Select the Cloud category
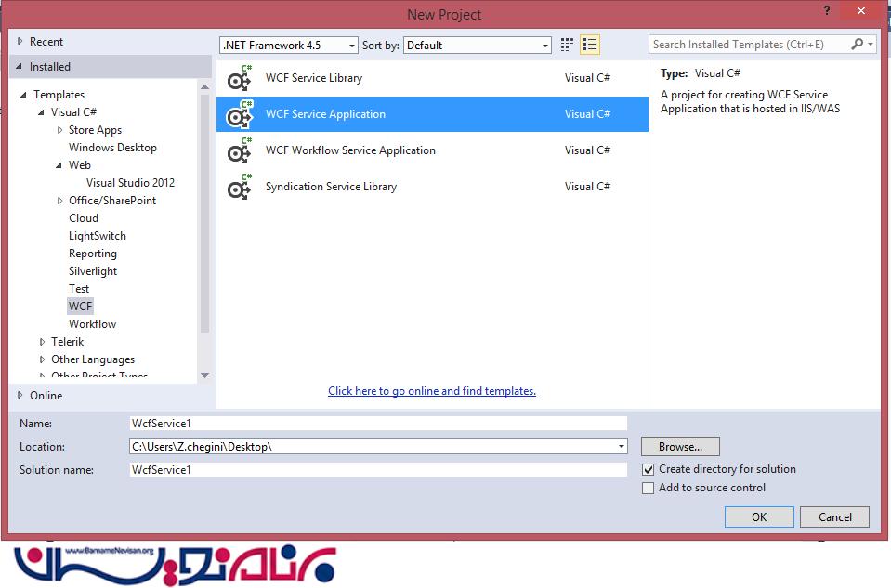Viewport: 891px width, 588px height. (84, 218)
